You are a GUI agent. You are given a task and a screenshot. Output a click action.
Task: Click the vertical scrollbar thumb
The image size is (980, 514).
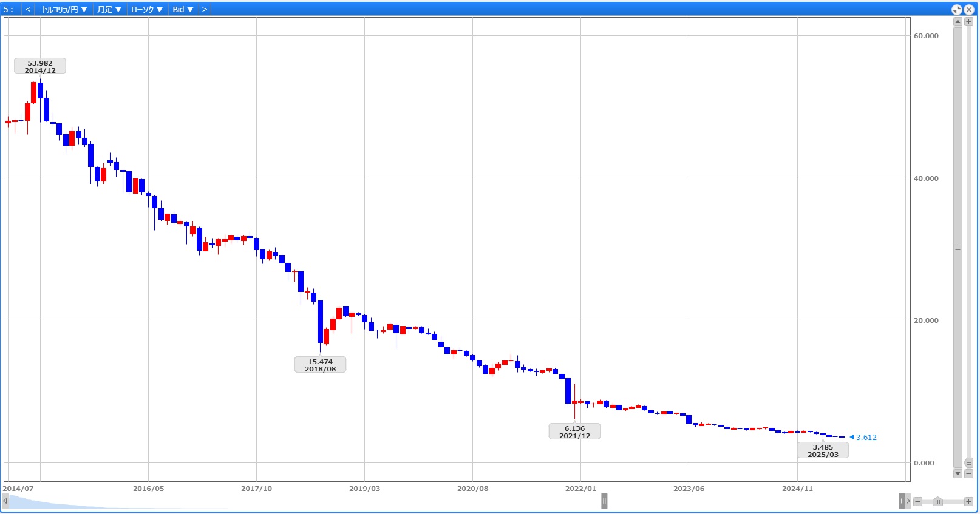[958, 248]
